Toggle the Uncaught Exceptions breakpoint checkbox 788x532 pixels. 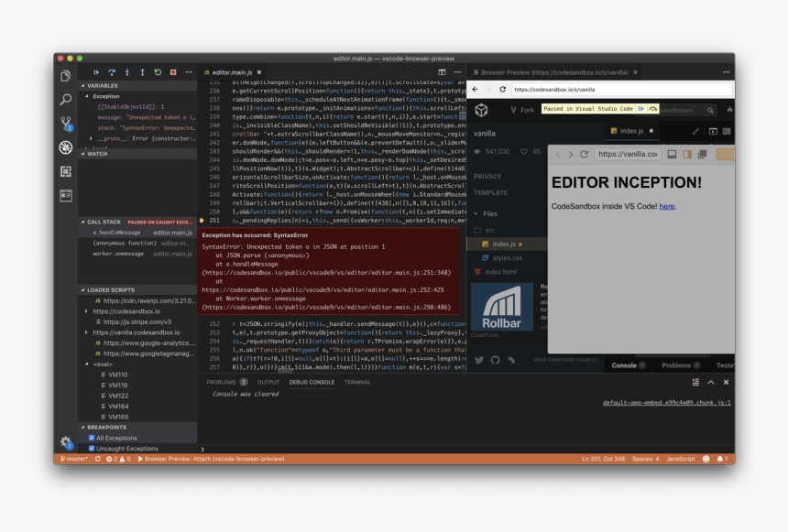(92, 449)
